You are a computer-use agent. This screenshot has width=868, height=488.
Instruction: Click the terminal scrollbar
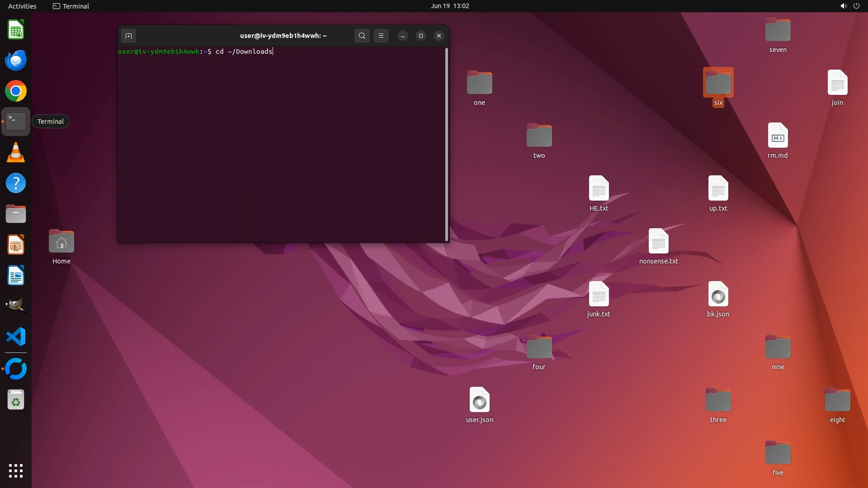click(x=447, y=145)
